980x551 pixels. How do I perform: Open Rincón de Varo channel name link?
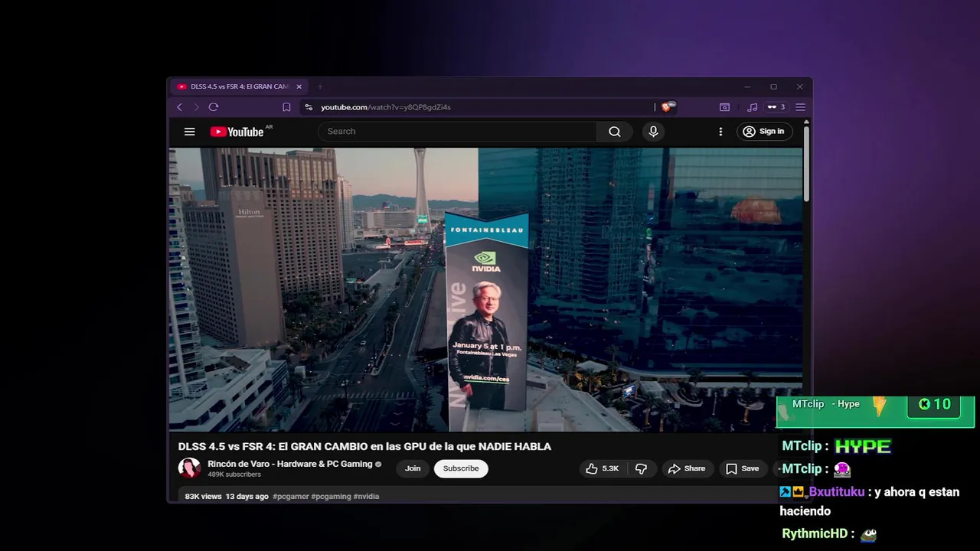click(x=290, y=464)
